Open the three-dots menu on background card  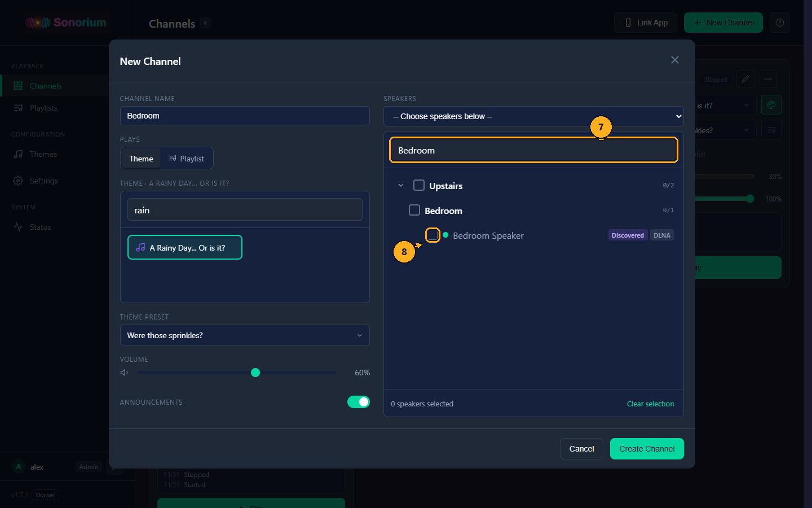point(768,79)
